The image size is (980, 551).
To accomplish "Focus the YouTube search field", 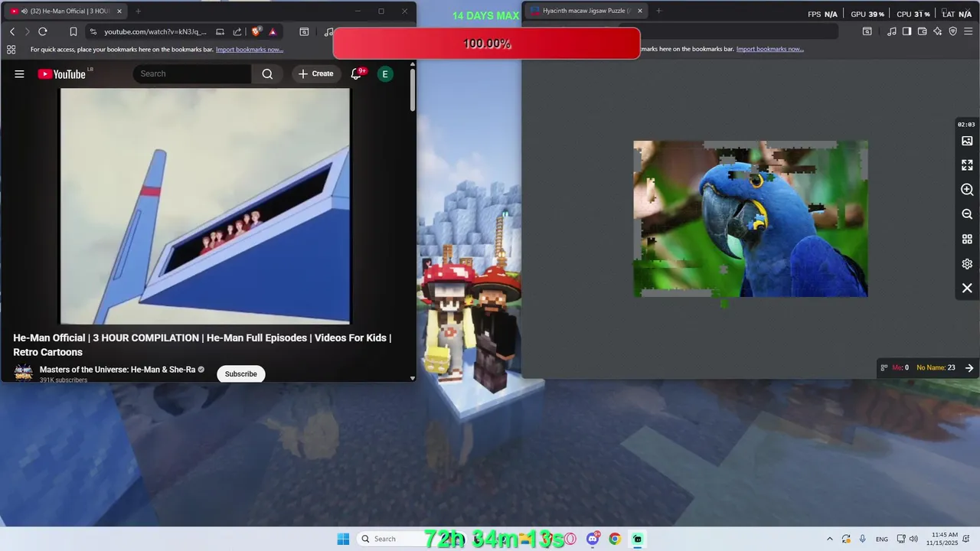I will tap(192, 73).
